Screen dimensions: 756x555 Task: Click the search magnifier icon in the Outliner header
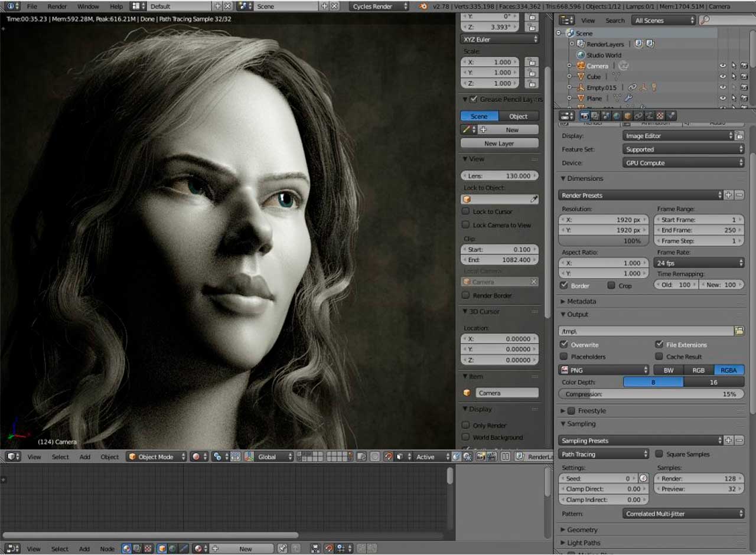click(705, 19)
